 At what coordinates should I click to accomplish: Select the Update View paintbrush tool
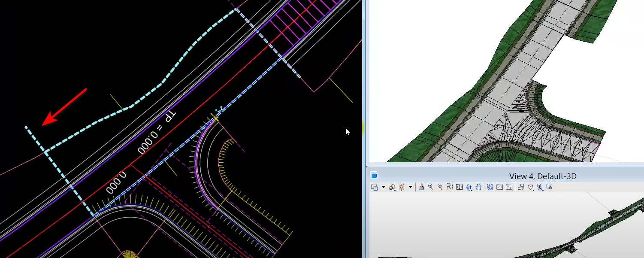(421, 187)
